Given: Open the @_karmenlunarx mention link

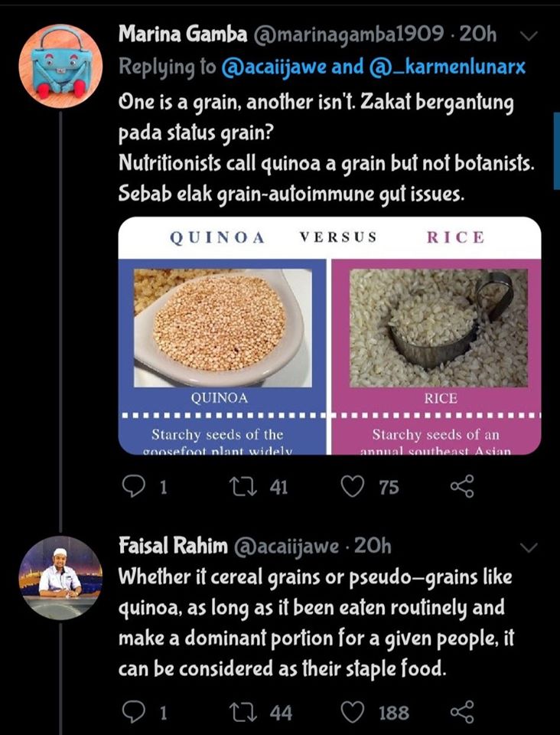Looking at the screenshot, I should click(x=448, y=67).
